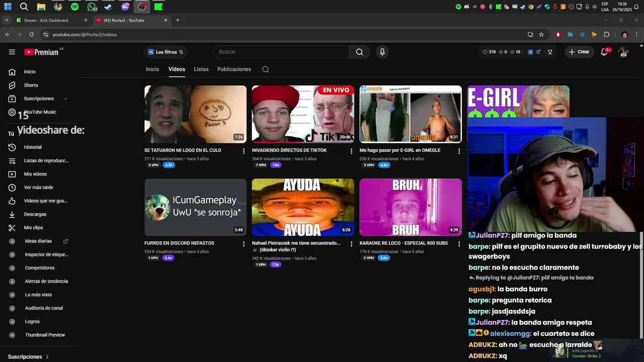
Task: Switch to the Inicio channel tab
Action: pos(152,69)
